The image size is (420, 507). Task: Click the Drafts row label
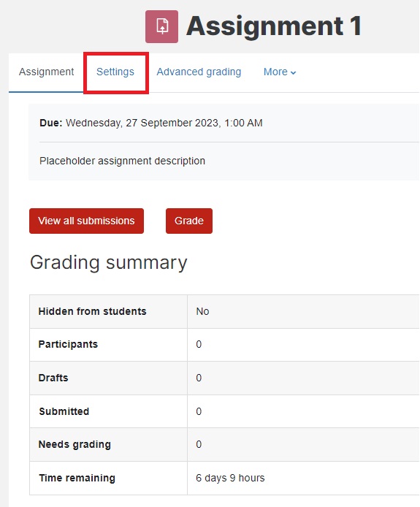pyautogui.click(x=53, y=378)
